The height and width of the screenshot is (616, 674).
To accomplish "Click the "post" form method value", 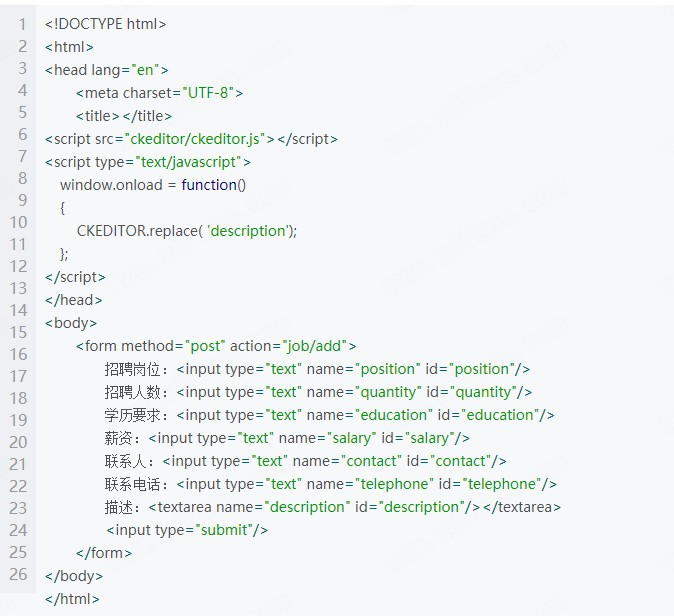I will [x=206, y=346].
